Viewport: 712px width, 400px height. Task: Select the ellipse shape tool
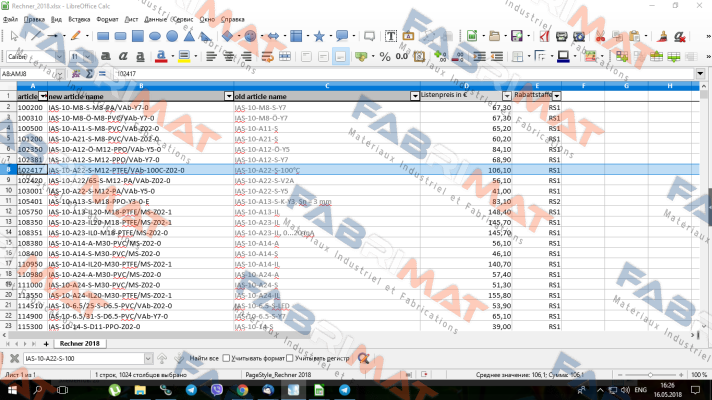point(155,36)
